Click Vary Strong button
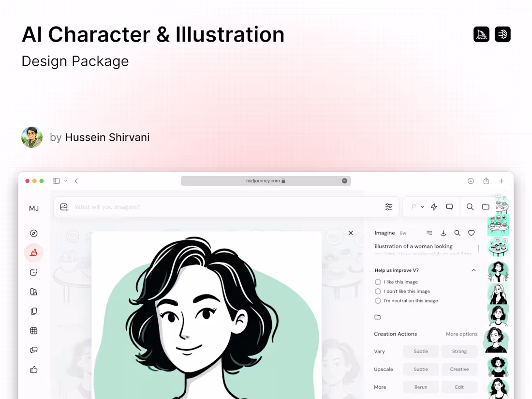Viewport: 532px width, 399px height. click(459, 351)
